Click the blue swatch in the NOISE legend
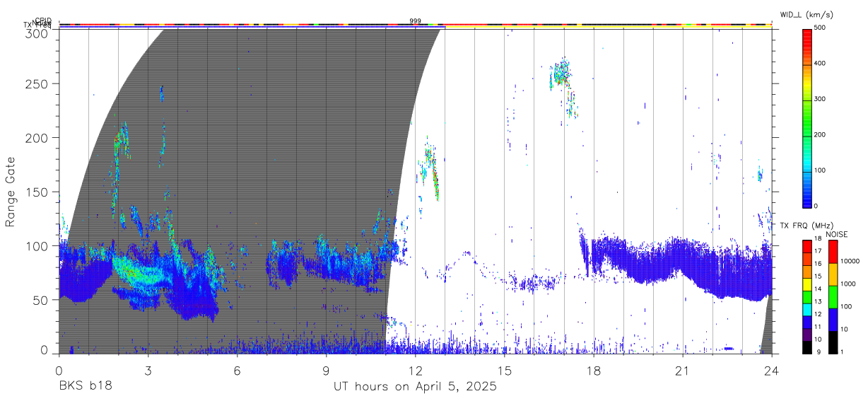 832,320
